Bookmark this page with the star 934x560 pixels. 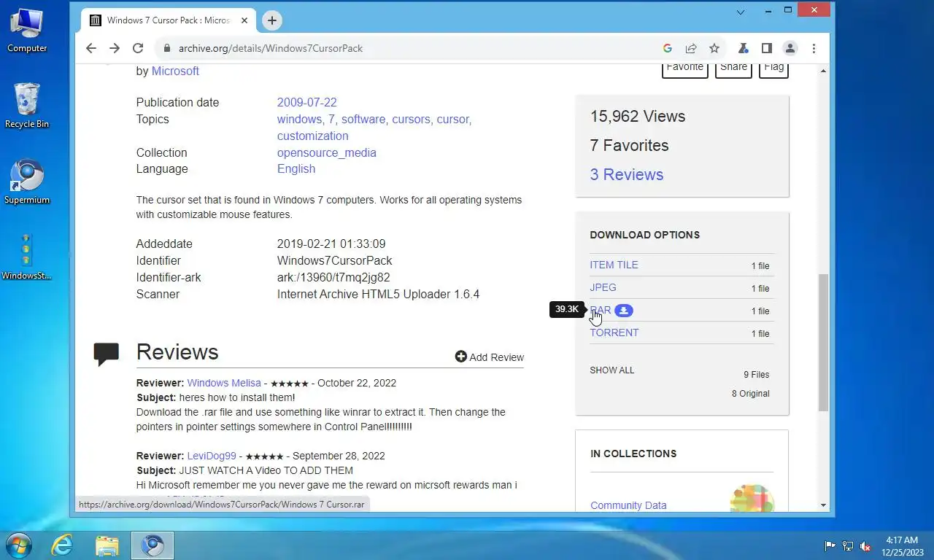714,48
